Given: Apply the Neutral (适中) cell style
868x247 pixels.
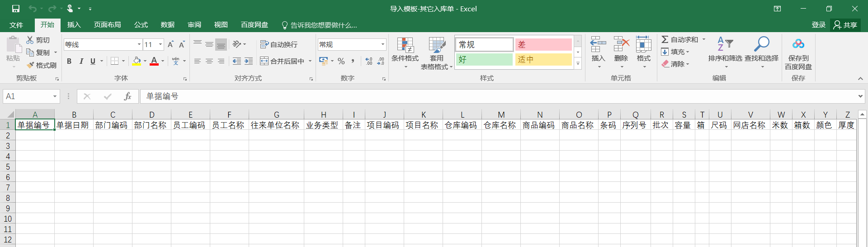Looking at the screenshot, I should (x=543, y=59).
